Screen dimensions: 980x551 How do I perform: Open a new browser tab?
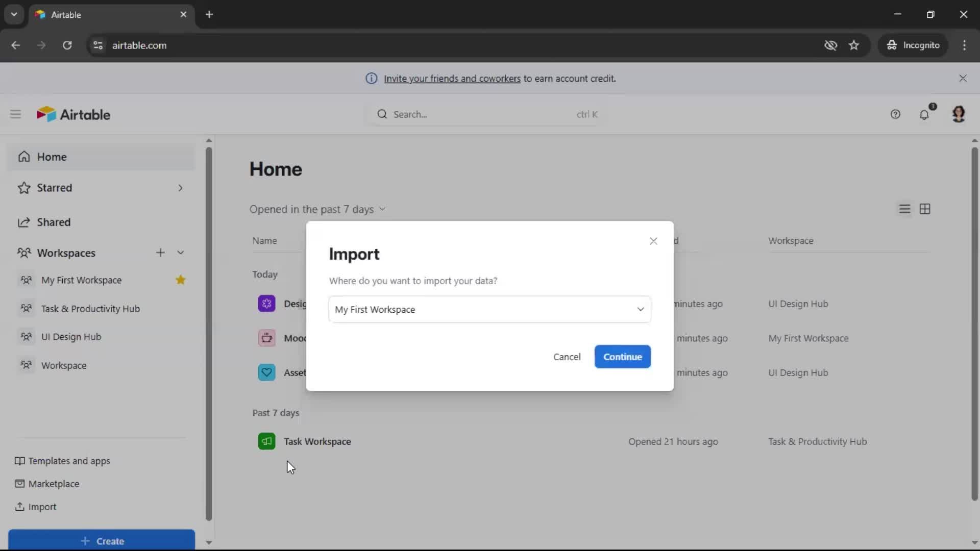click(209, 15)
